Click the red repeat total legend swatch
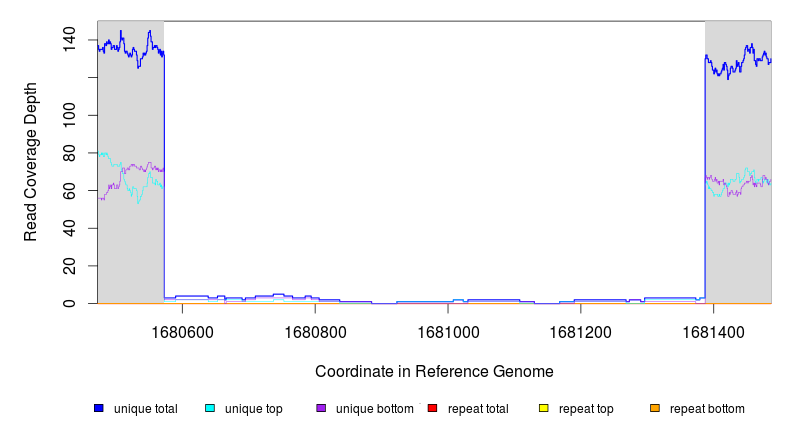 432,409
